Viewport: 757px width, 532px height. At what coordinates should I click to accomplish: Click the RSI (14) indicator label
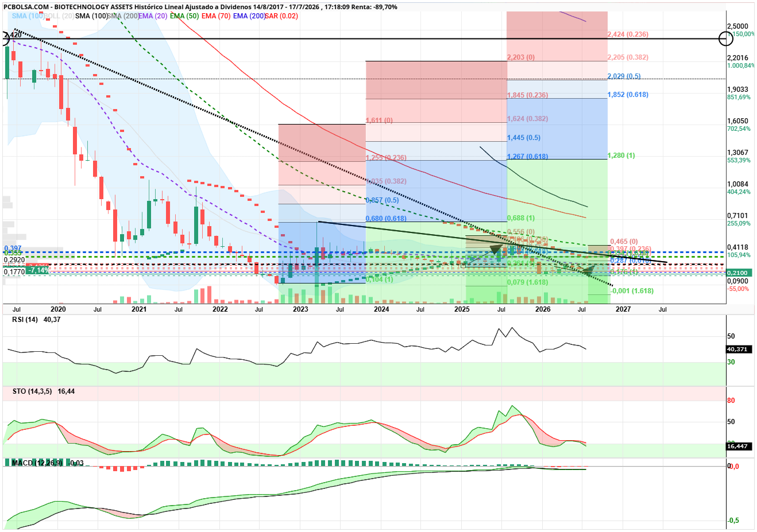pos(25,320)
